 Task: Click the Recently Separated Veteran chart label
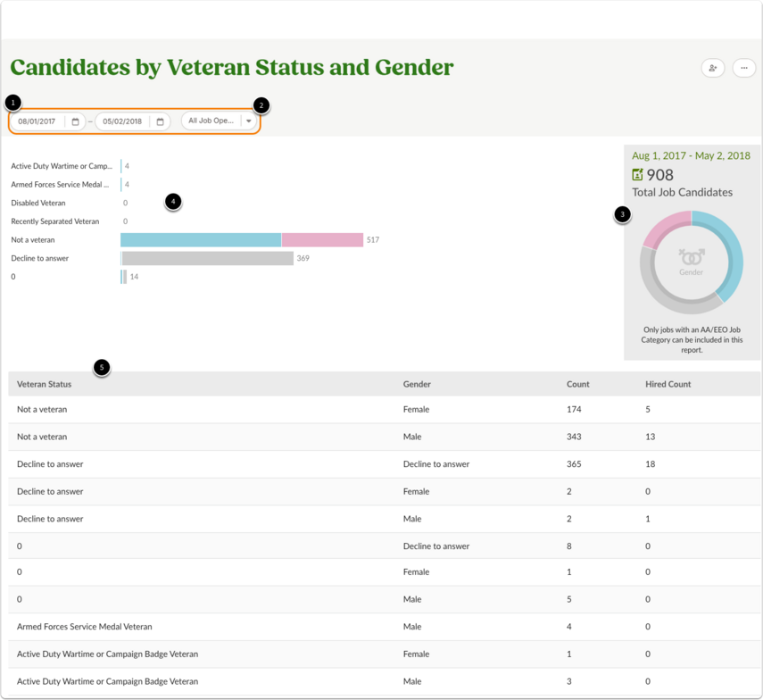(55, 221)
